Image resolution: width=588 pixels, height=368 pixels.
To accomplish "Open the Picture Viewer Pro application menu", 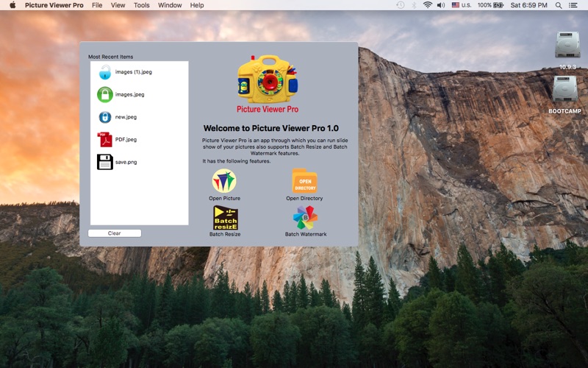I will pos(54,5).
